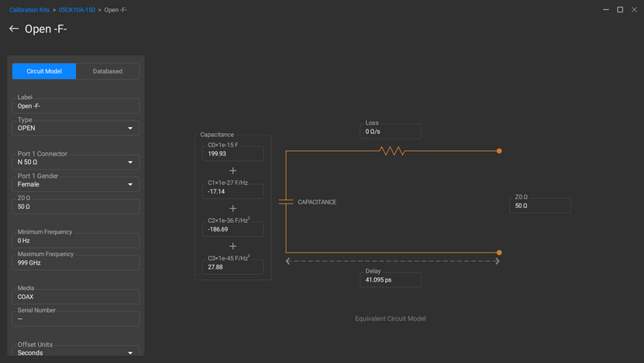Viewport: 644px width, 363px height.
Task: Click the upper orange terminal node
Action: coord(499,151)
